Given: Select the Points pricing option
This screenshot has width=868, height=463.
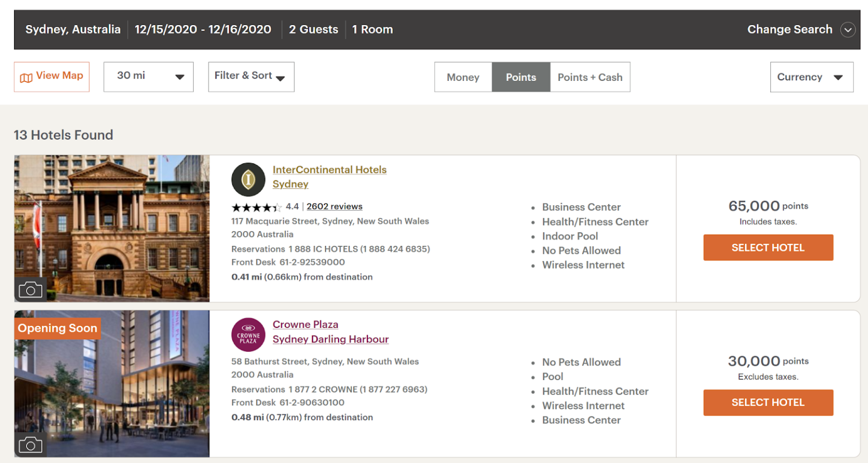Looking at the screenshot, I should [x=520, y=77].
